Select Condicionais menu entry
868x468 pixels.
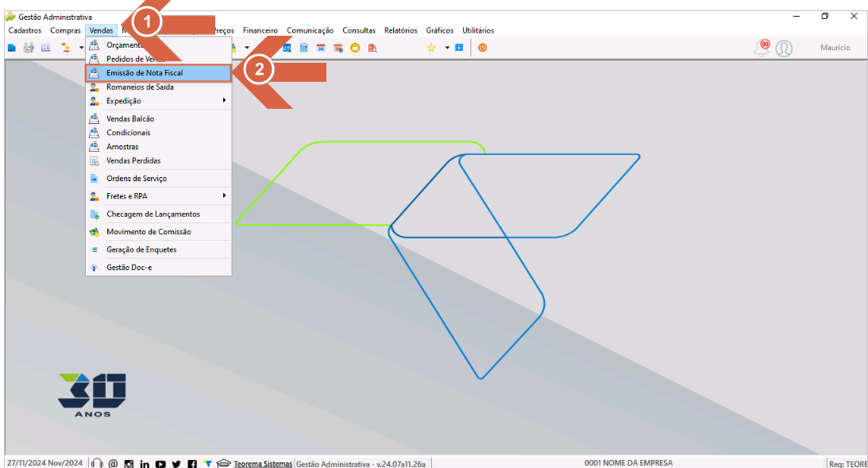(158, 133)
